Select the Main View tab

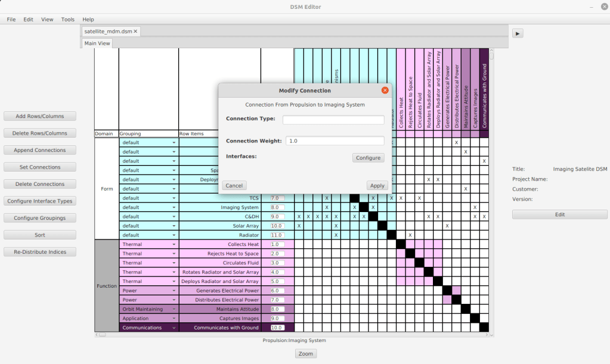tap(97, 43)
